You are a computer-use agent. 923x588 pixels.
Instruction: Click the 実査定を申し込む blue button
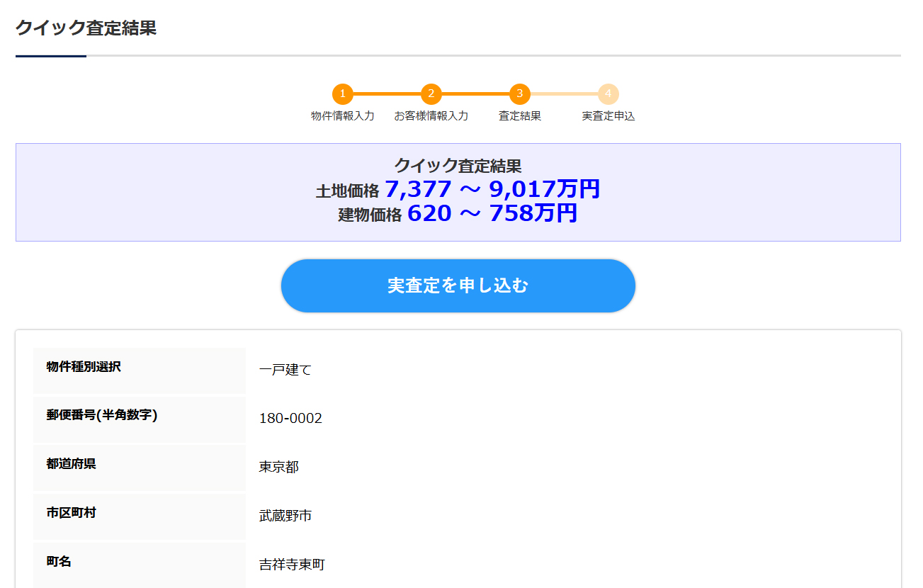(458, 285)
